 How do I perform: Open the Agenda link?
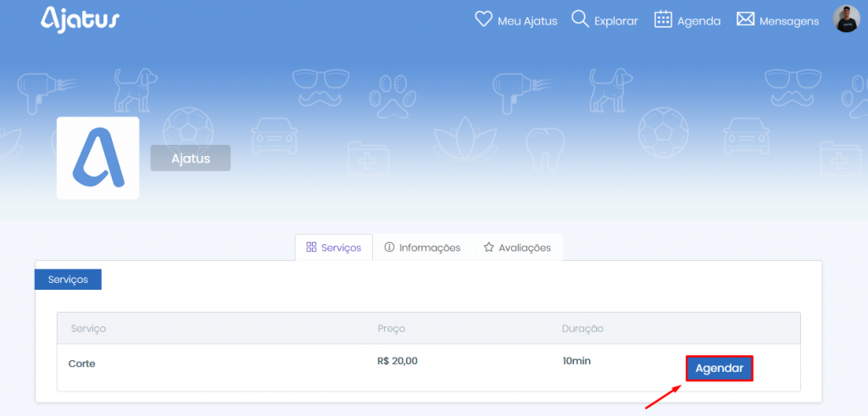tap(699, 21)
